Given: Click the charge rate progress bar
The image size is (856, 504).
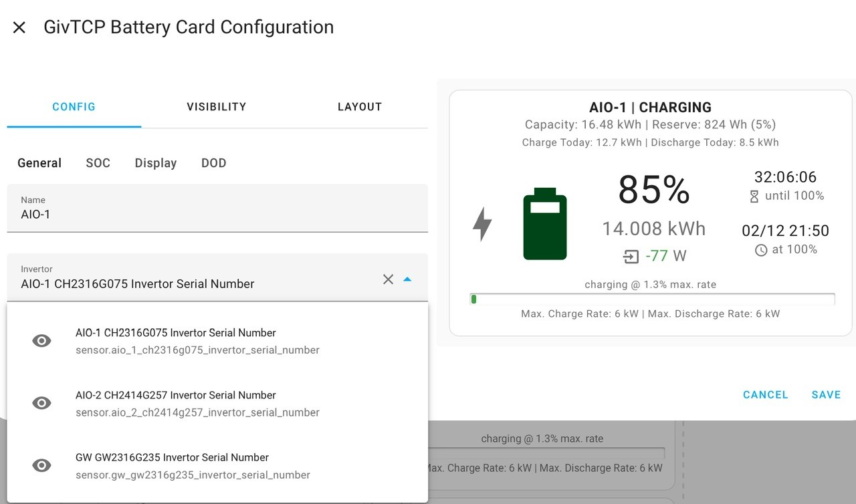Looking at the screenshot, I should [653, 299].
